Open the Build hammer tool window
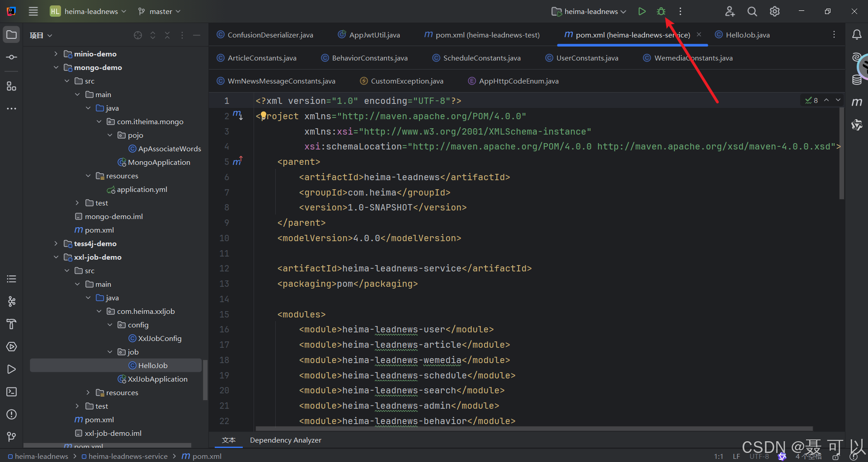Viewport: 868px width, 462px height. click(x=12, y=324)
